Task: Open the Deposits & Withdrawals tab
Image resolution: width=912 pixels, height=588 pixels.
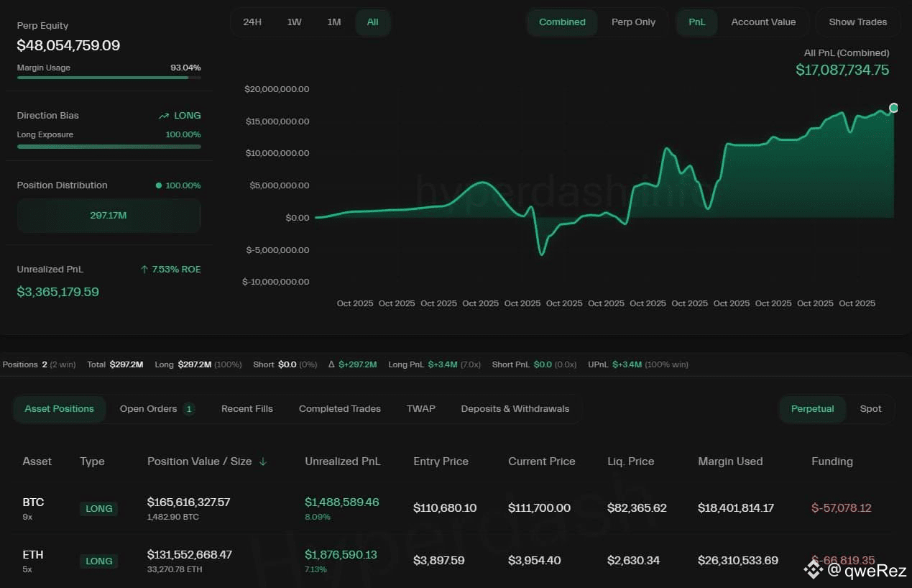Action: (x=515, y=409)
